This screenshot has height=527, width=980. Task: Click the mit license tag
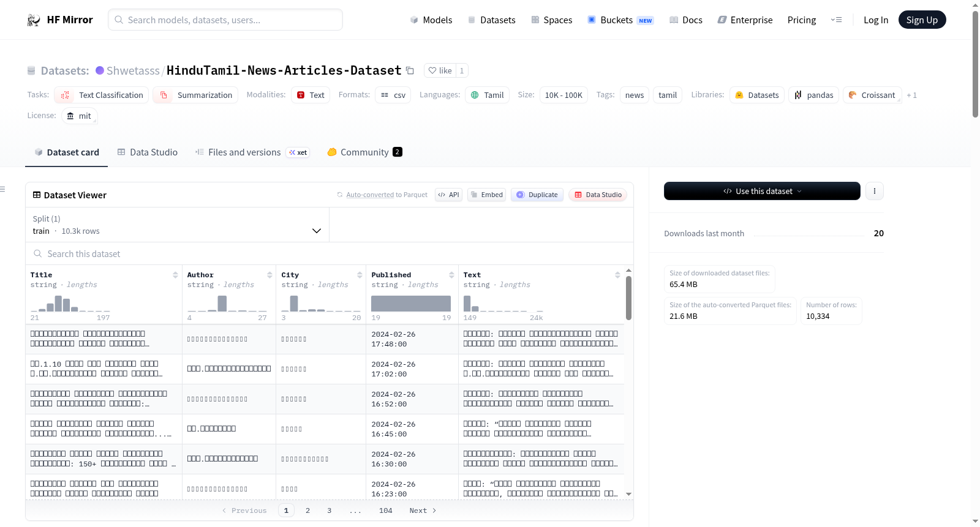tap(80, 116)
